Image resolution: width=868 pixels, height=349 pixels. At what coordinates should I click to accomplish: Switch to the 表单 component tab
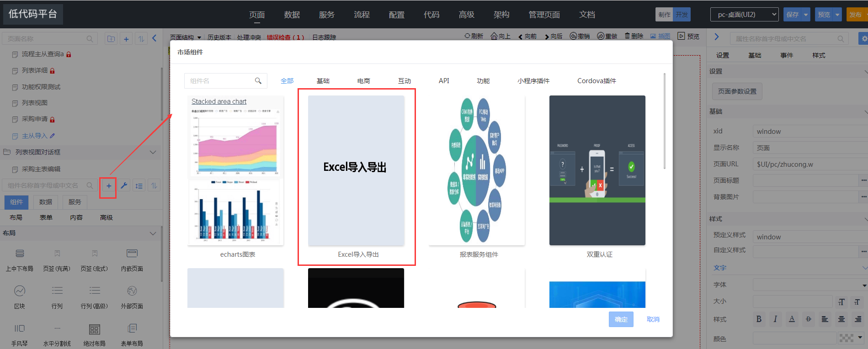[46, 217]
